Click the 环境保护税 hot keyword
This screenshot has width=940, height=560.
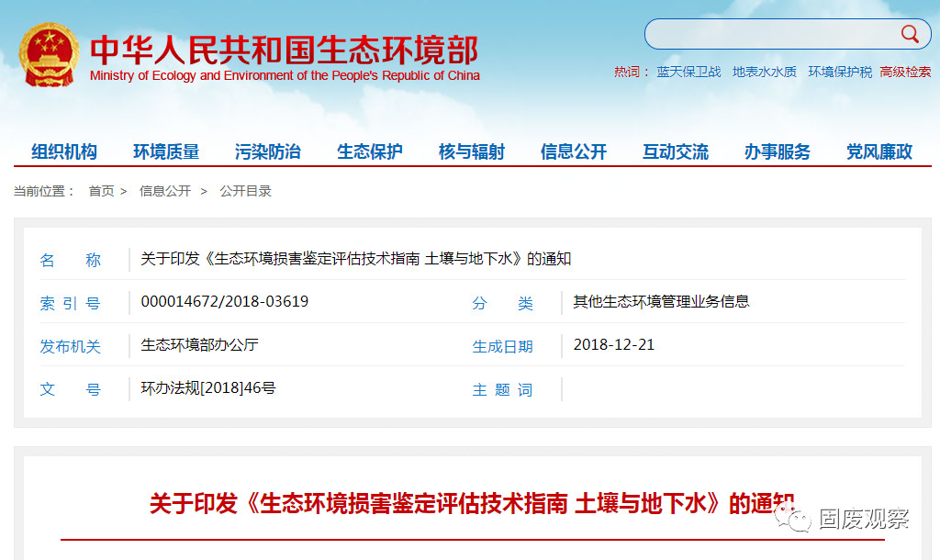coord(840,72)
